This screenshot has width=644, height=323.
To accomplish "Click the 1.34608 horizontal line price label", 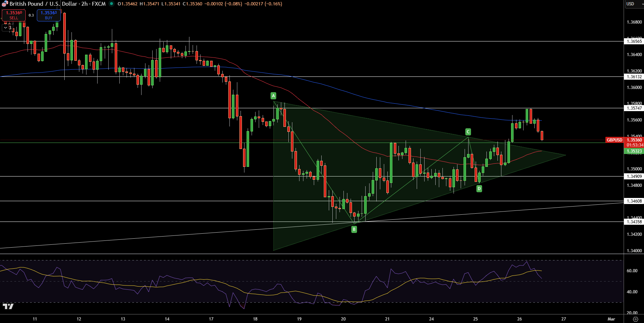I will coord(634,201).
